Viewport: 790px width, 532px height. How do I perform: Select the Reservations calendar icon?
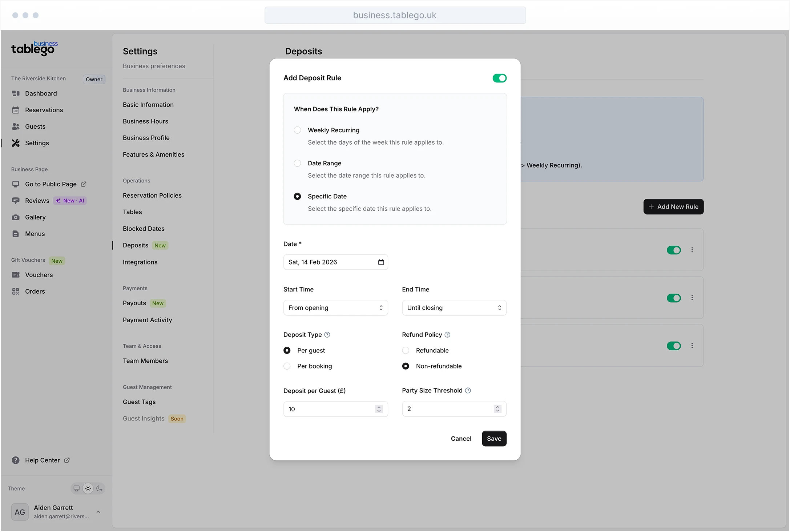coord(16,110)
